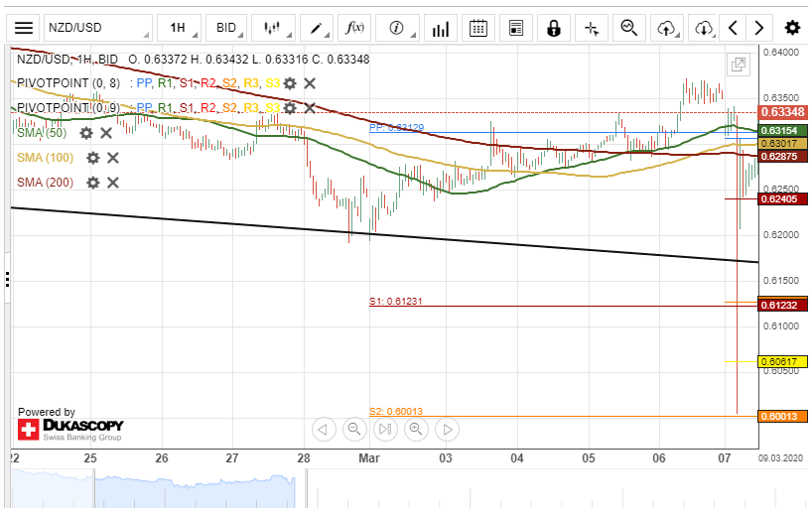Jump to latest candle button
The height and width of the screenshot is (517, 812).
pyautogui.click(x=385, y=430)
